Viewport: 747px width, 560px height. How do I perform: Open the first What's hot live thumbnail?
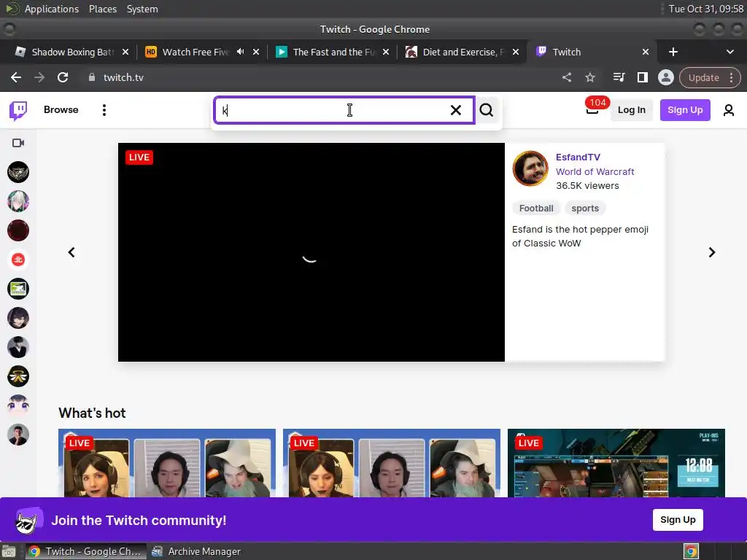click(x=167, y=463)
